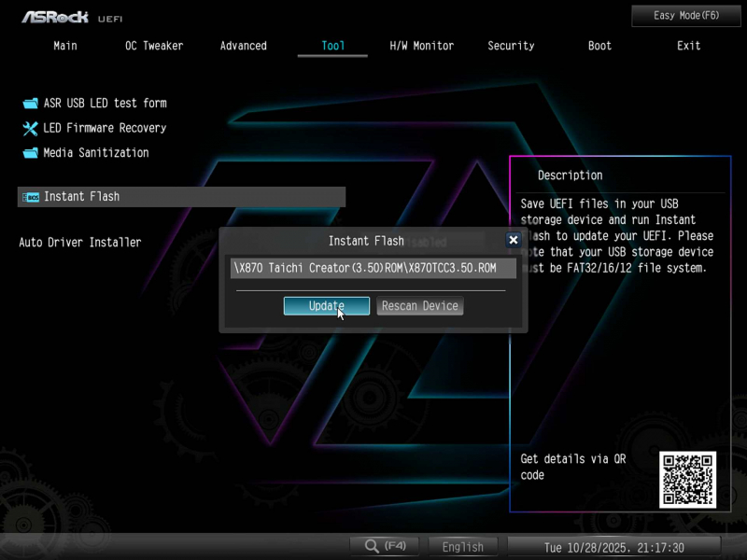
Task: Click the ASRock UEFI logo
Action: [x=72, y=17]
